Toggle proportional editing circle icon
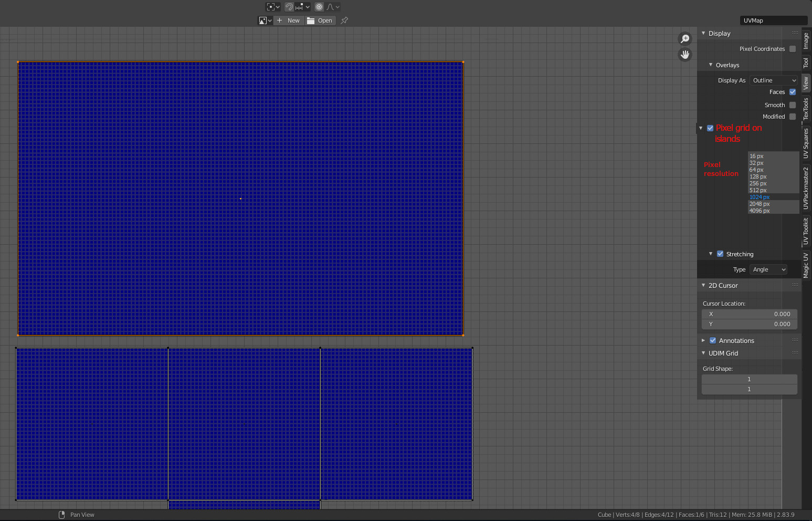 coord(319,7)
